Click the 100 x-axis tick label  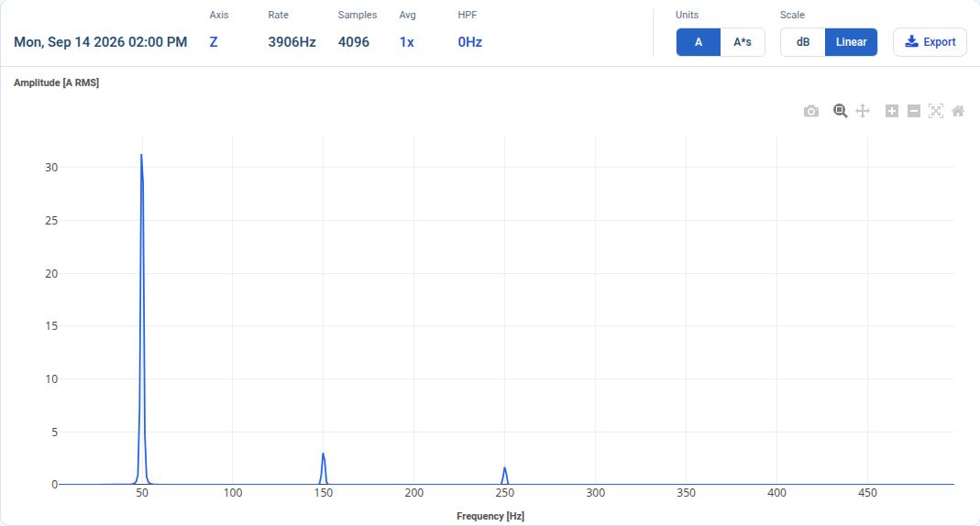click(233, 493)
